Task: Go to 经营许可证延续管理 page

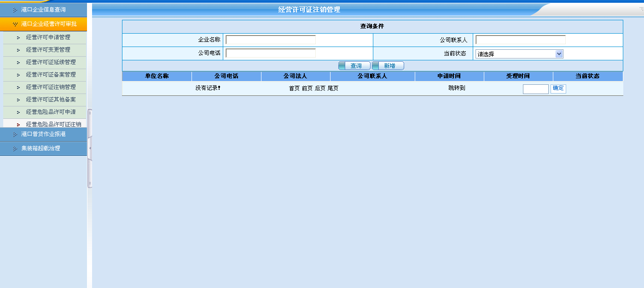Action: (x=51, y=62)
